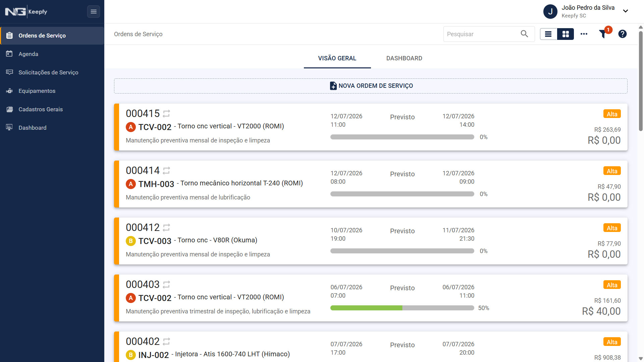Screen dimensions: 644x362
Task: Switch to the DASHBOARD tab
Action: [x=404, y=58]
